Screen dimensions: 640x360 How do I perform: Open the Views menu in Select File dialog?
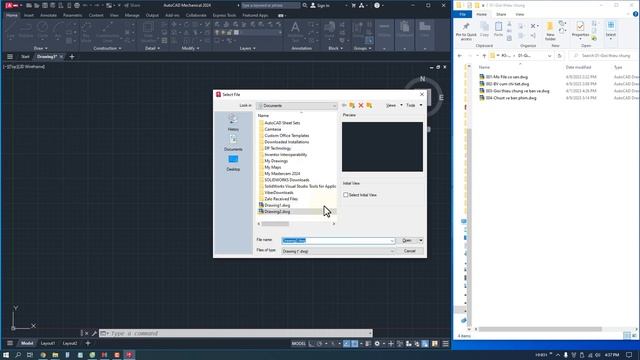coord(394,105)
